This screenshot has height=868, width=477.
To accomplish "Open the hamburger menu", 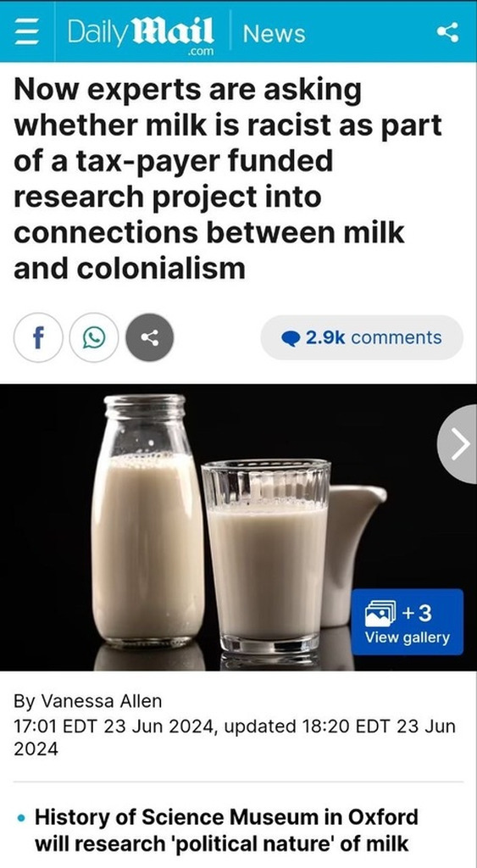I will point(25,33).
